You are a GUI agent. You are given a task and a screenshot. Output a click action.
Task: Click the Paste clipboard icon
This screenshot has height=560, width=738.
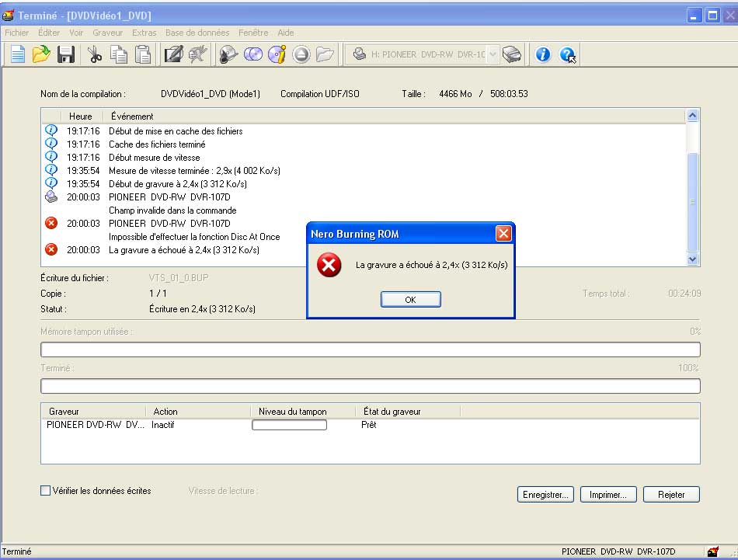click(143, 54)
